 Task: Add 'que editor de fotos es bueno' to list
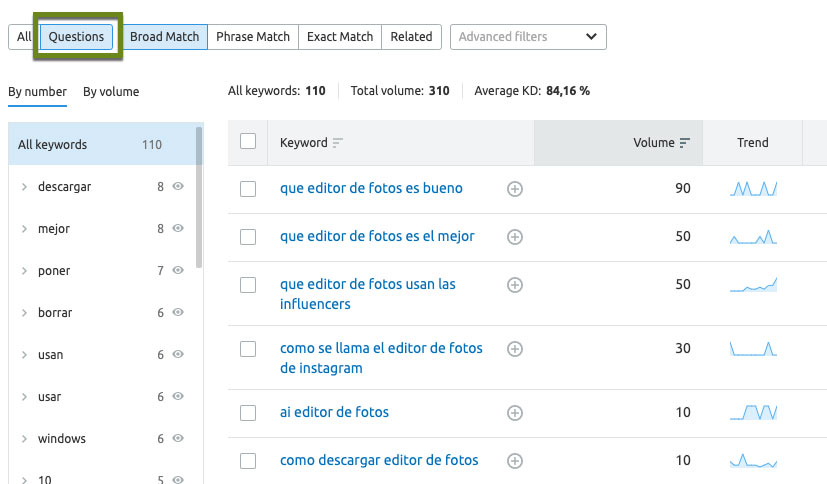pos(515,189)
